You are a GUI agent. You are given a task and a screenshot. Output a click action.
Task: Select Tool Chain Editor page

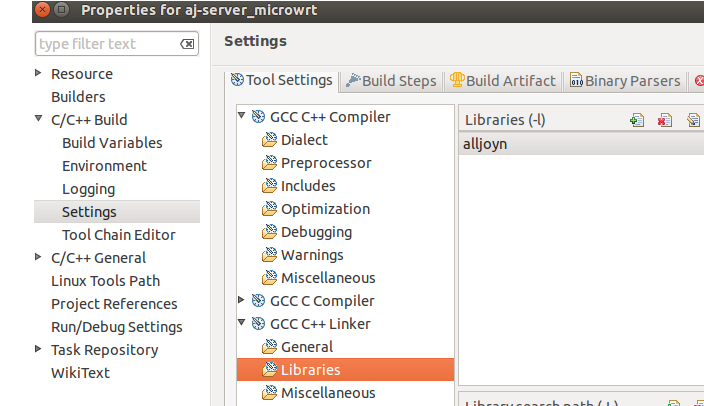coord(119,235)
